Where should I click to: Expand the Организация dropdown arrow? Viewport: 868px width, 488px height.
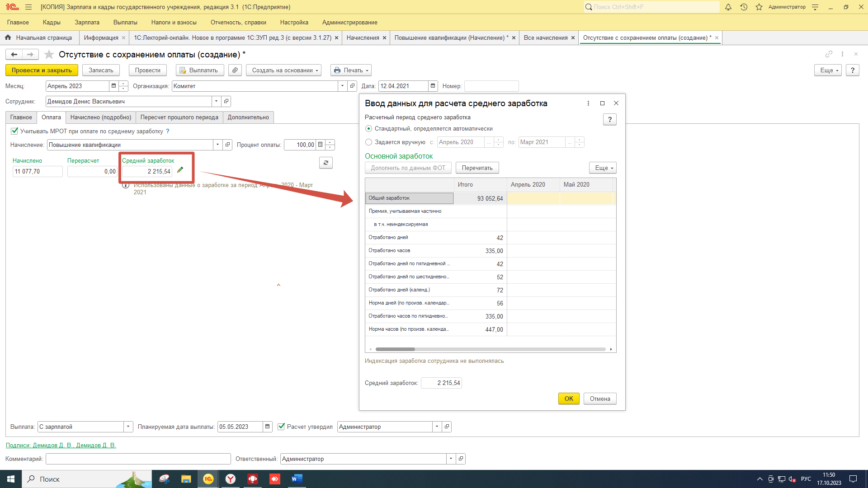(x=342, y=86)
